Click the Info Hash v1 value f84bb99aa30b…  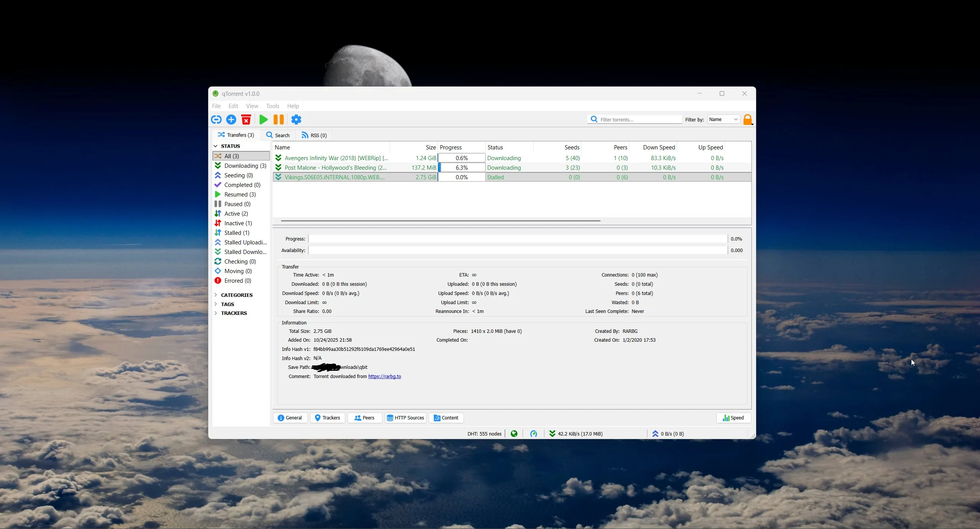(364, 349)
